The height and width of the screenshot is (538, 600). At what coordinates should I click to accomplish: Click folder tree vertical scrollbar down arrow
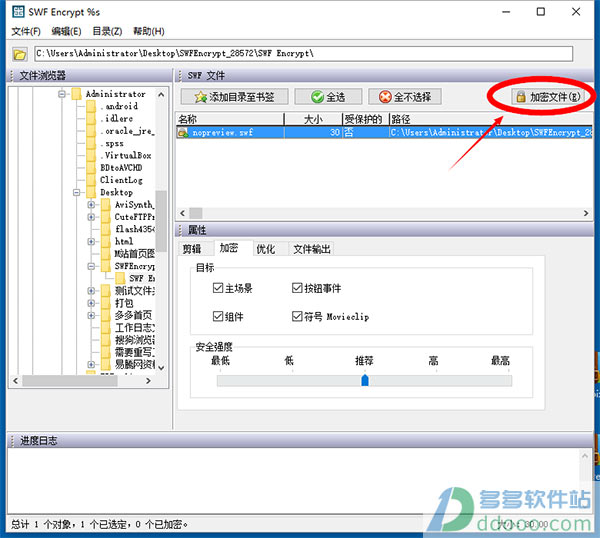pos(161,368)
